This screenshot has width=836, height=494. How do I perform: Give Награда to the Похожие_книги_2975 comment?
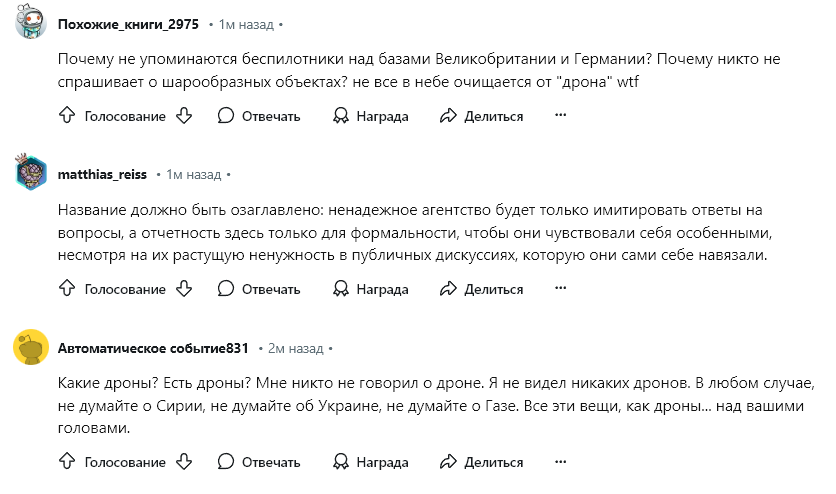(x=371, y=116)
